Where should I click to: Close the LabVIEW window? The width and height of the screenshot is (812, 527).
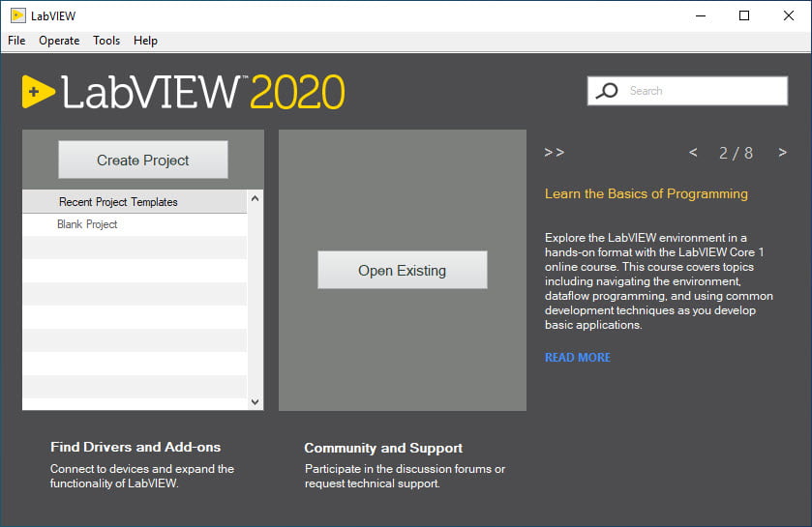click(x=789, y=15)
